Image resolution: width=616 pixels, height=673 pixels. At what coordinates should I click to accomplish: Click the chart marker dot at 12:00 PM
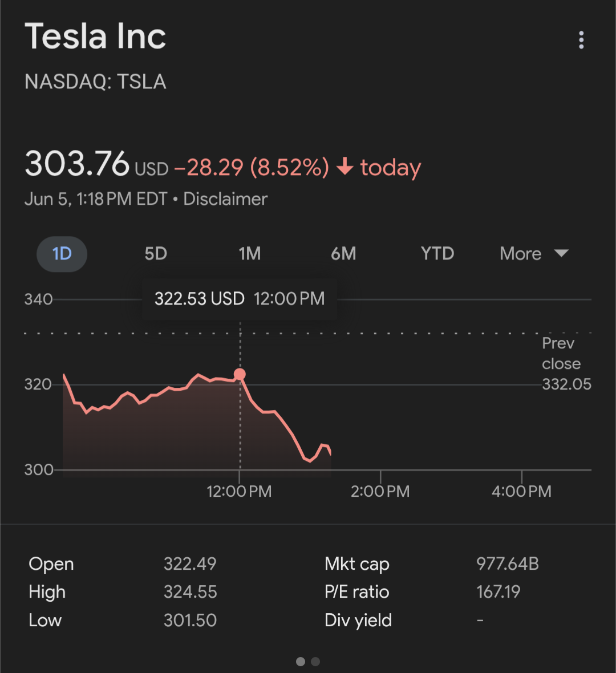pyautogui.click(x=240, y=374)
